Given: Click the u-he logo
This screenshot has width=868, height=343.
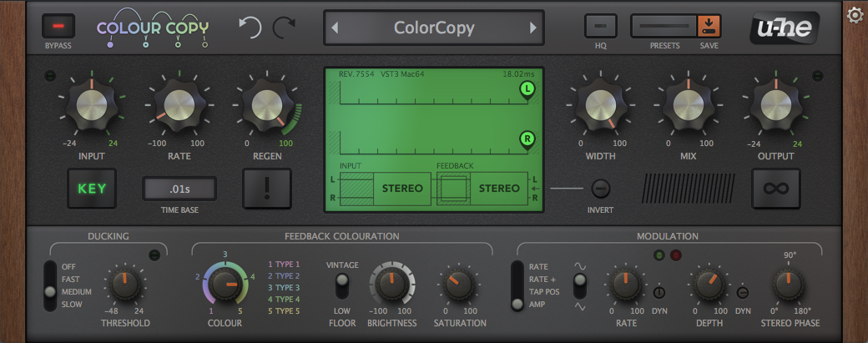Looking at the screenshot, I should click(784, 28).
